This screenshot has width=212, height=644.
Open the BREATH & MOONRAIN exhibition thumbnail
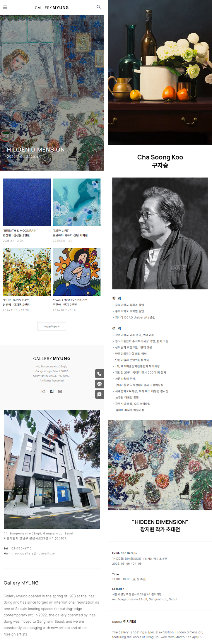27,202
